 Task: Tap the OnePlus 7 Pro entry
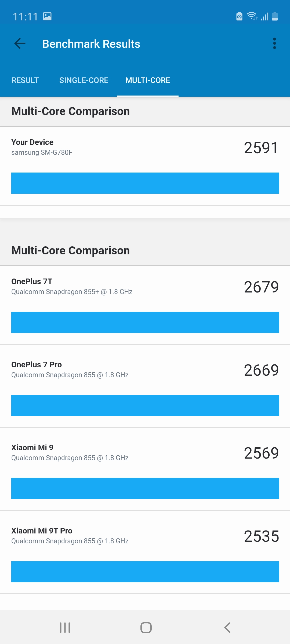click(x=145, y=388)
